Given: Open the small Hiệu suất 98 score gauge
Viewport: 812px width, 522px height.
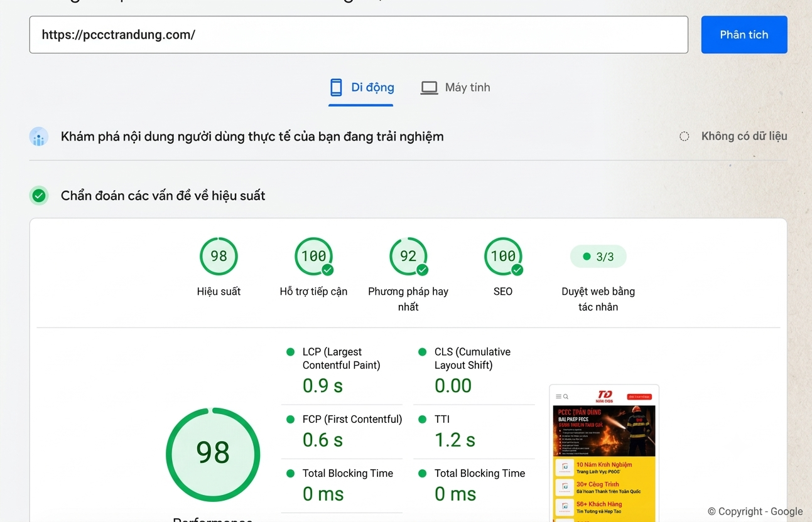Looking at the screenshot, I should pyautogui.click(x=219, y=256).
